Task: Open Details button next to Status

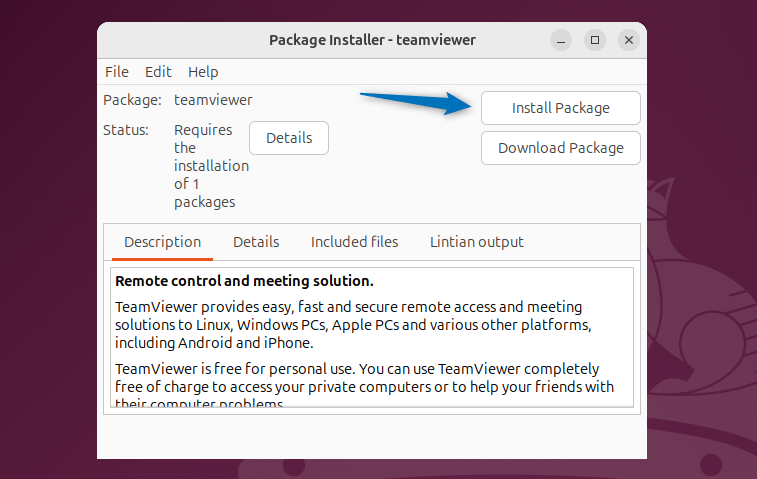Action: 289,138
